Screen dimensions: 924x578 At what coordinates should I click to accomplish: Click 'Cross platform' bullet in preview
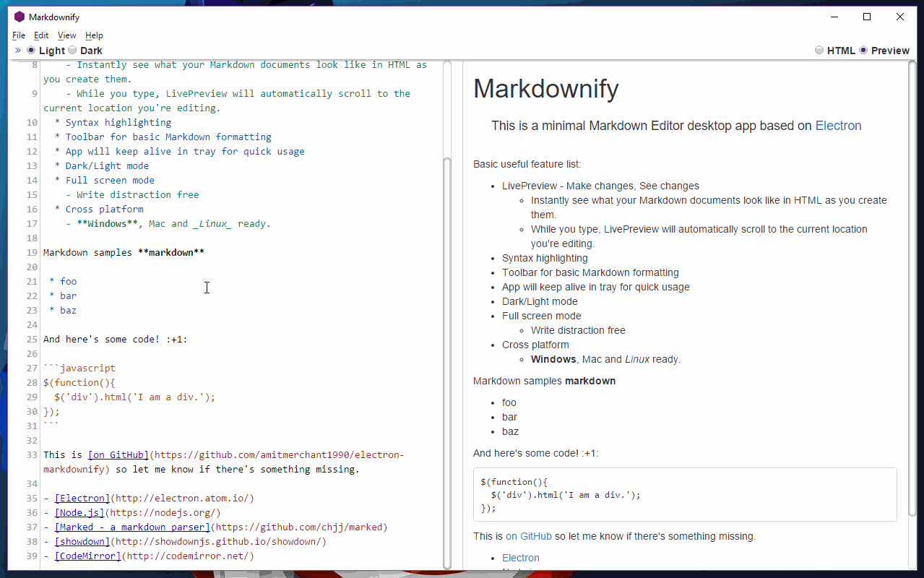click(535, 345)
